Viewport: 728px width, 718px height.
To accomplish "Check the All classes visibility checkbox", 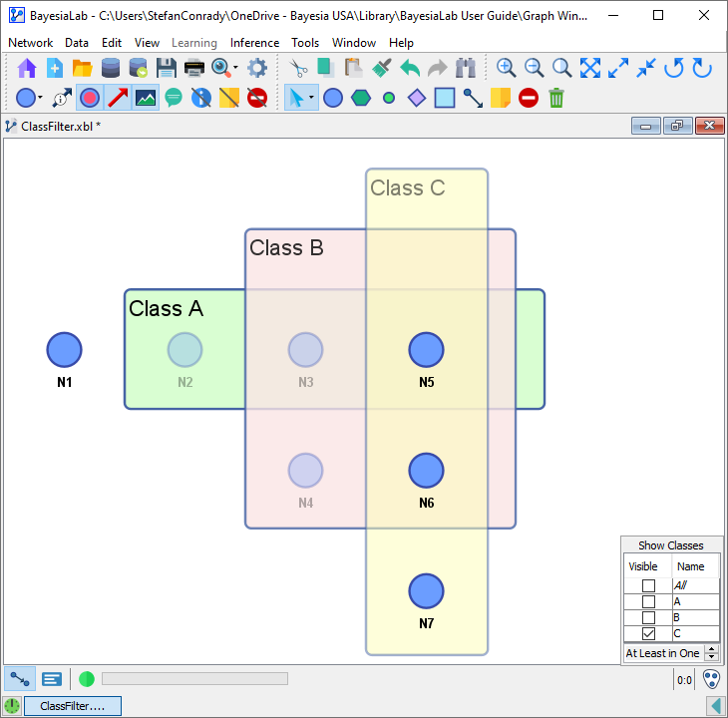I will pyautogui.click(x=648, y=586).
